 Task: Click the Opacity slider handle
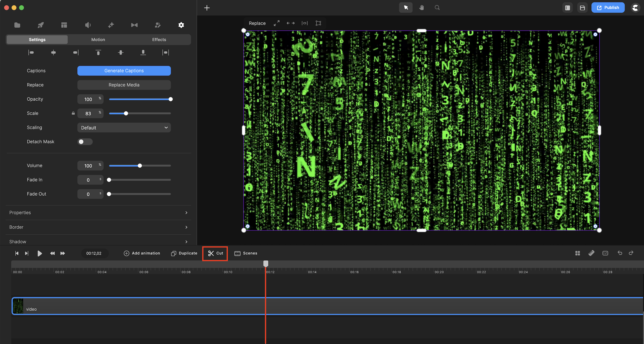[x=171, y=99]
